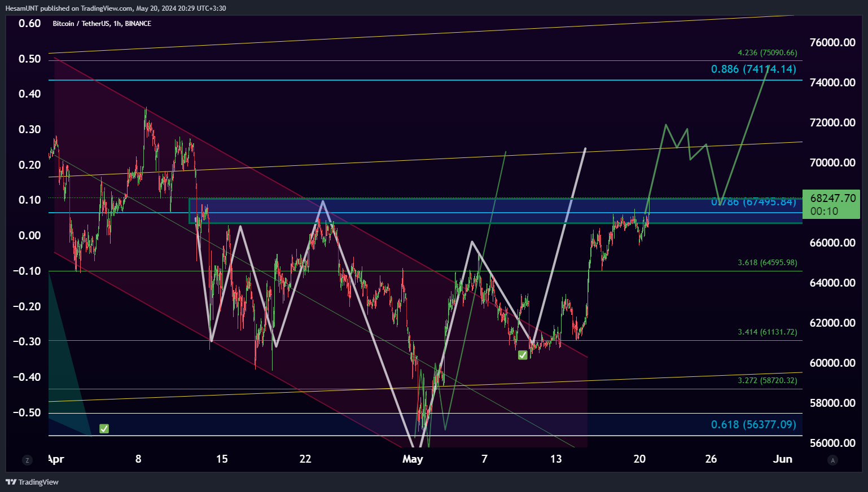
Task: Click the May date label on time axis
Action: coord(413,459)
